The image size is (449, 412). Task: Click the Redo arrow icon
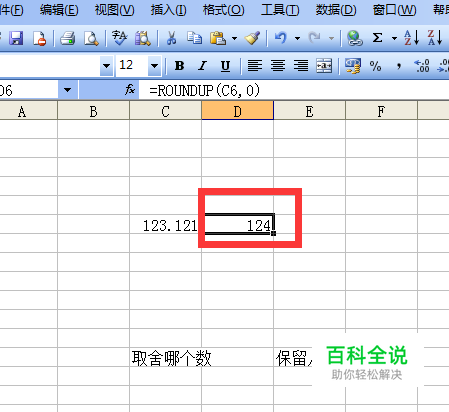(315, 38)
